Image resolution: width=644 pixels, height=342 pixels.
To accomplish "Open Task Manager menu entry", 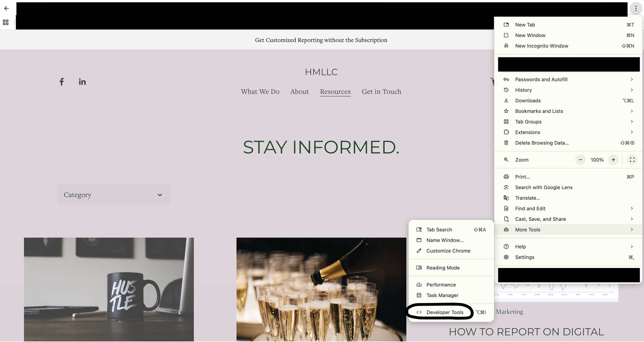I will pos(442,295).
